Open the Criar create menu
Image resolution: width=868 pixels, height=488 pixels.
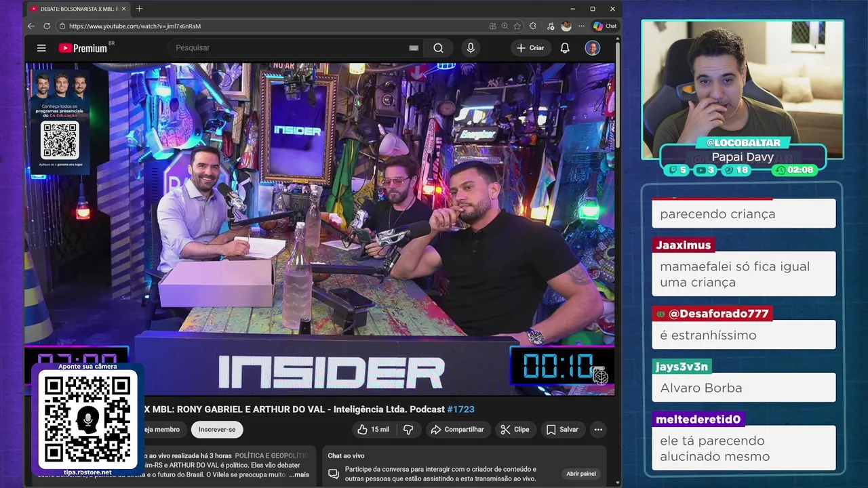pos(531,48)
